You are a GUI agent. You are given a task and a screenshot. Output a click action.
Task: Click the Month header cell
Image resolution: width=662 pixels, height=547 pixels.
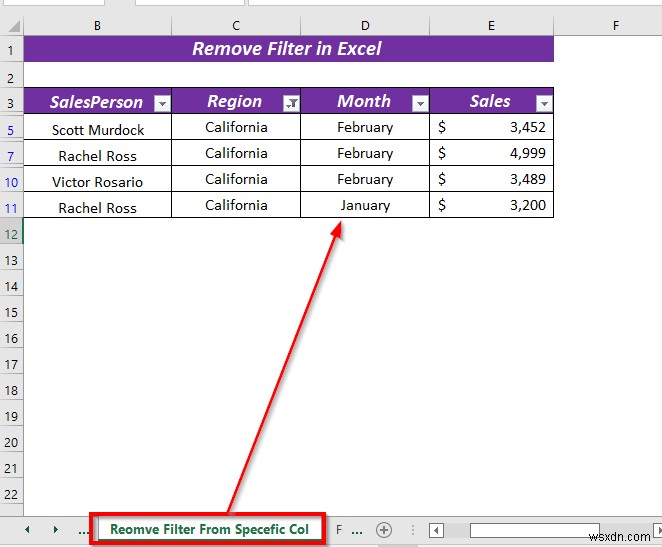[365, 101]
